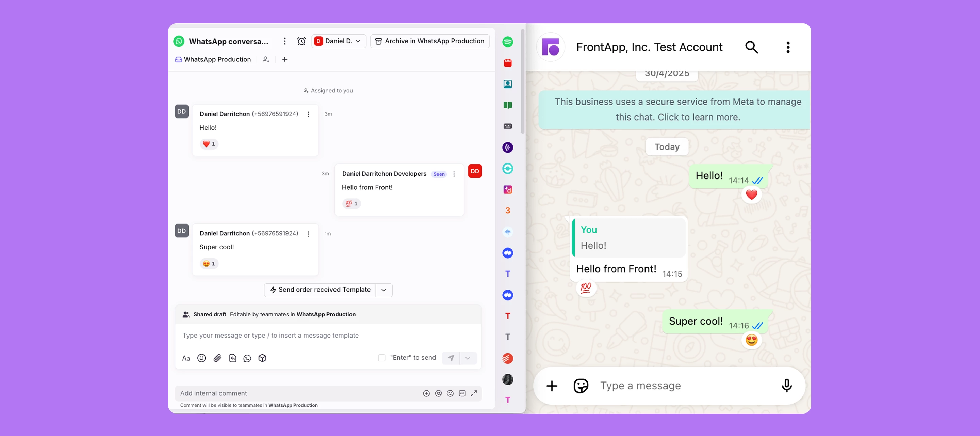
Task: Click Archive in WhatsApp Production button
Action: [430, 41]
